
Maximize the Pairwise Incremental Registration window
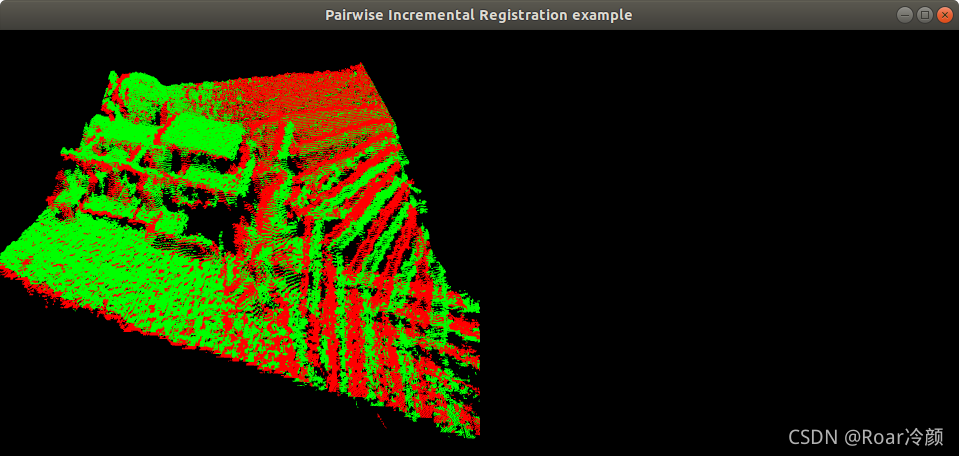click(x=925, y=15)
